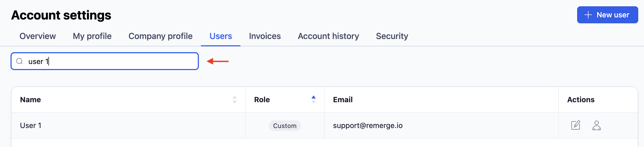Open the Overview tab
Screen dimensions: 644x147
pyautogui.click(x=38, y=36)
